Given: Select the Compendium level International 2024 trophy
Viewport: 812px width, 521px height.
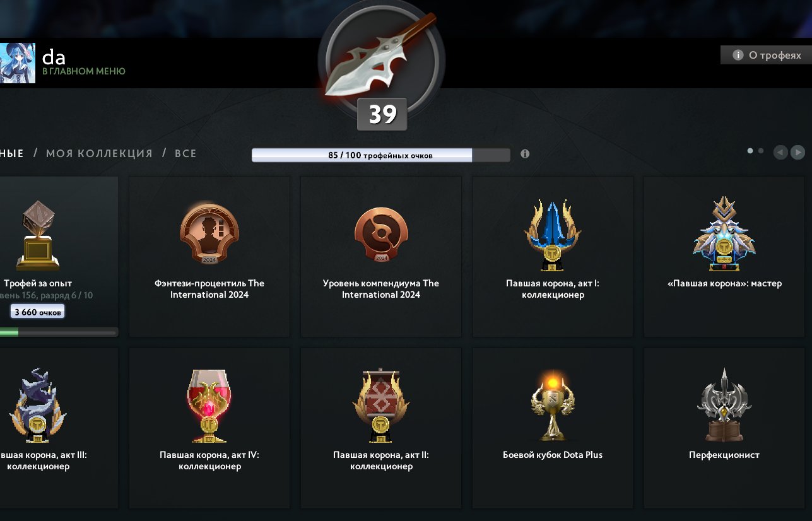Looking at the screenshot, I should [381, 256].
